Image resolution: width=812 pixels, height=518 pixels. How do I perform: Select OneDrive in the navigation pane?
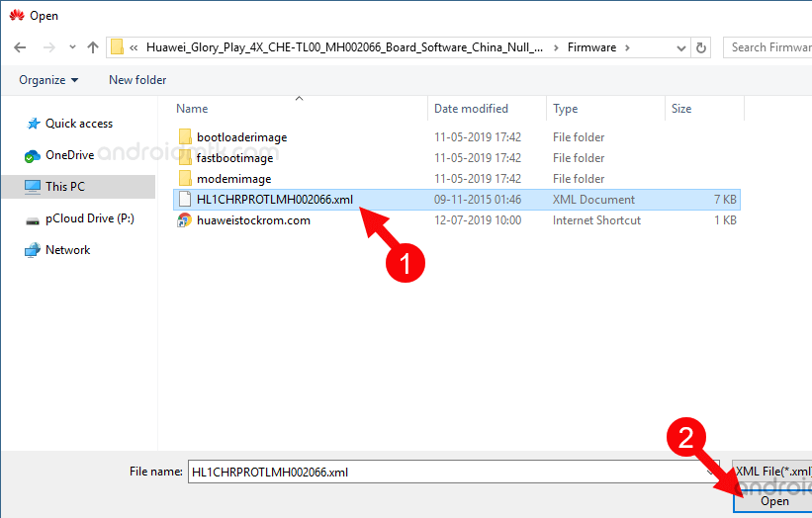69,155
